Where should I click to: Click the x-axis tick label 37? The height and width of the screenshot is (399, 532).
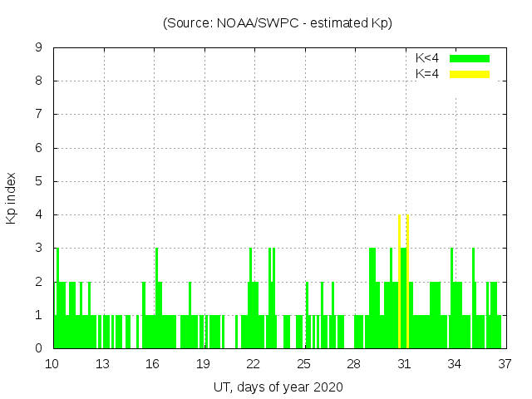coord(505,363)
